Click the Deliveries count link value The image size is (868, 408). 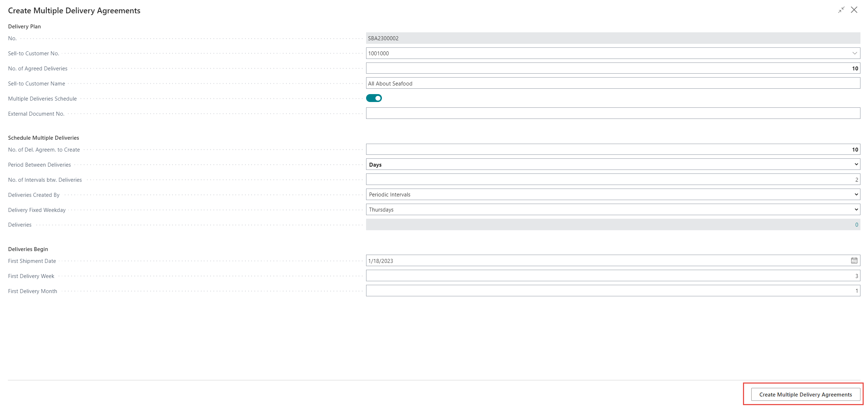(857, 225)
